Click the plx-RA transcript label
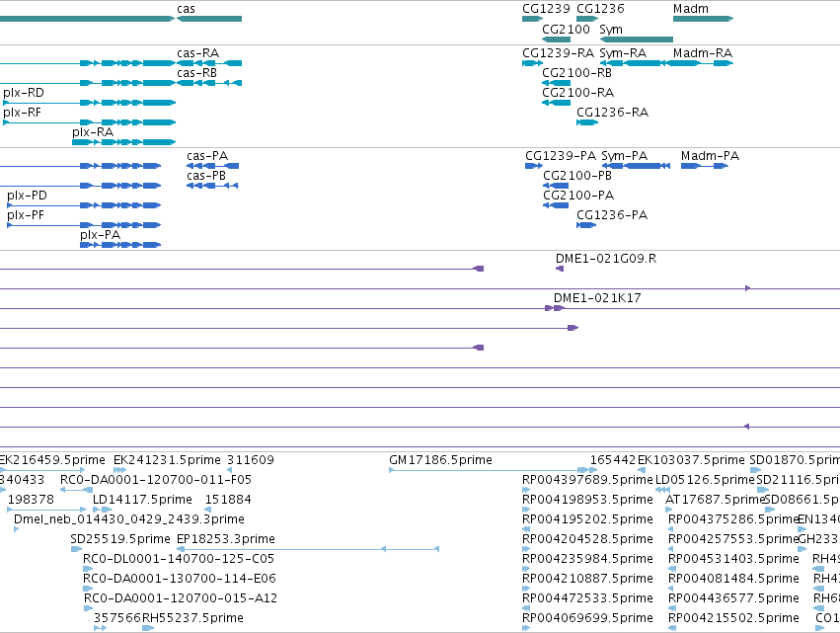Image resolution: width=840 pixels, height=633 pixels. click(93, 132)
